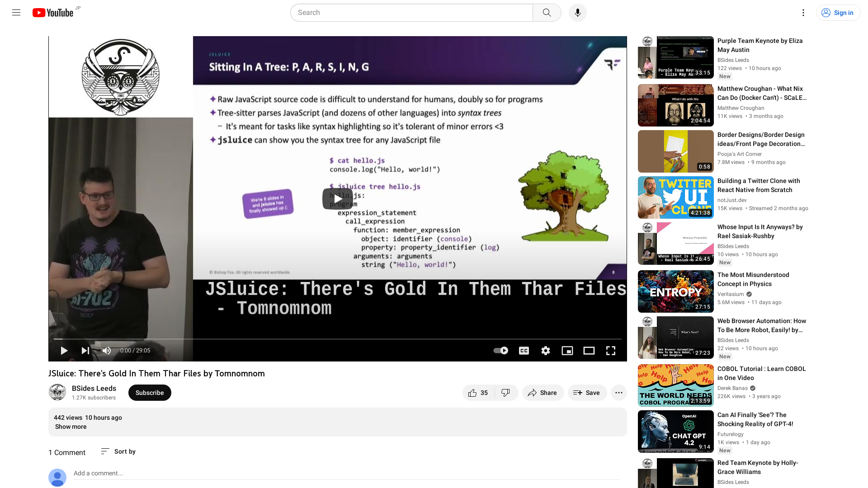868x488 pixels.
Task: Click three-dot more options menu
Action: (x=619, y=393)
